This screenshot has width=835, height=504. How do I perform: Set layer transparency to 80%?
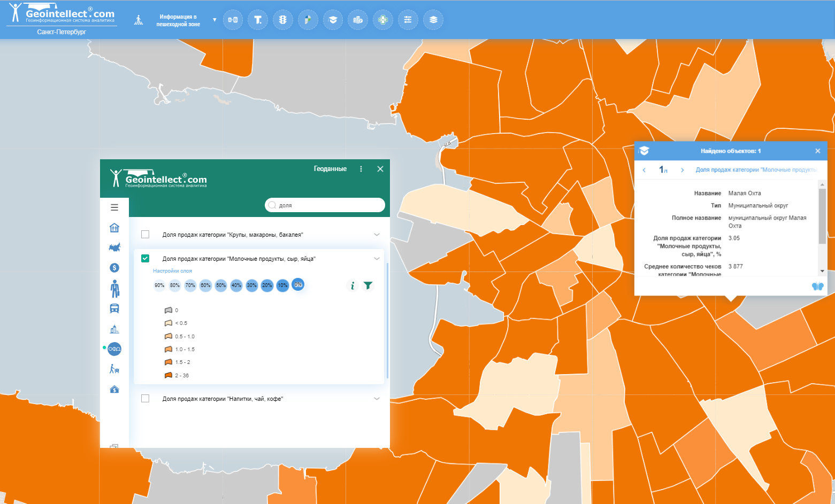pyautogui.click(x=175, y=285)
